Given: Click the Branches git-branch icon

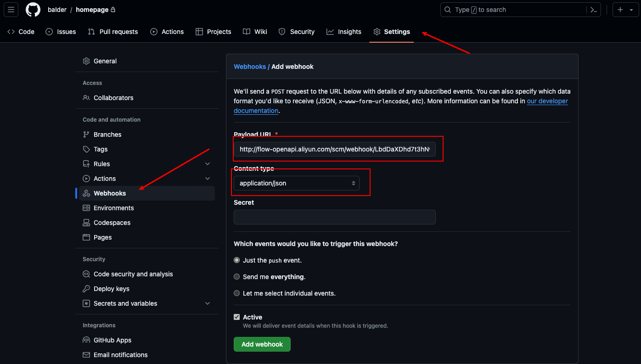Looking at the screenshot, I should coord(86,134).
